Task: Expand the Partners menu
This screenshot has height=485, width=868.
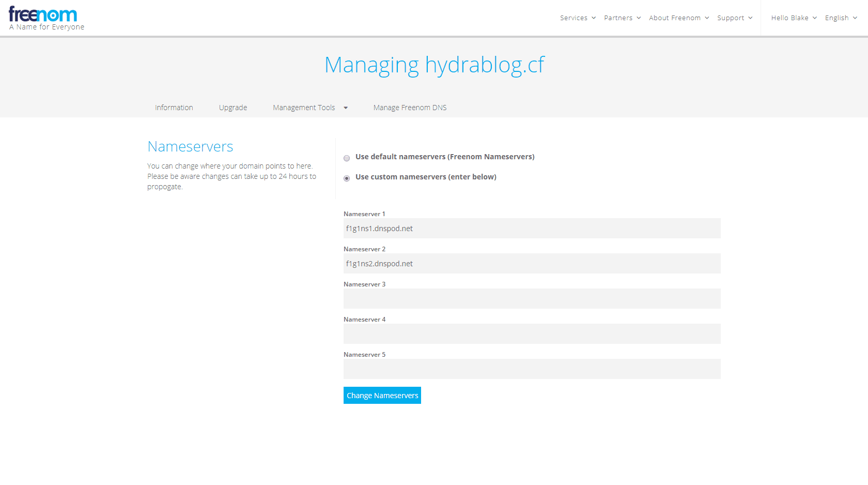Action: click(x=622, y=18)
